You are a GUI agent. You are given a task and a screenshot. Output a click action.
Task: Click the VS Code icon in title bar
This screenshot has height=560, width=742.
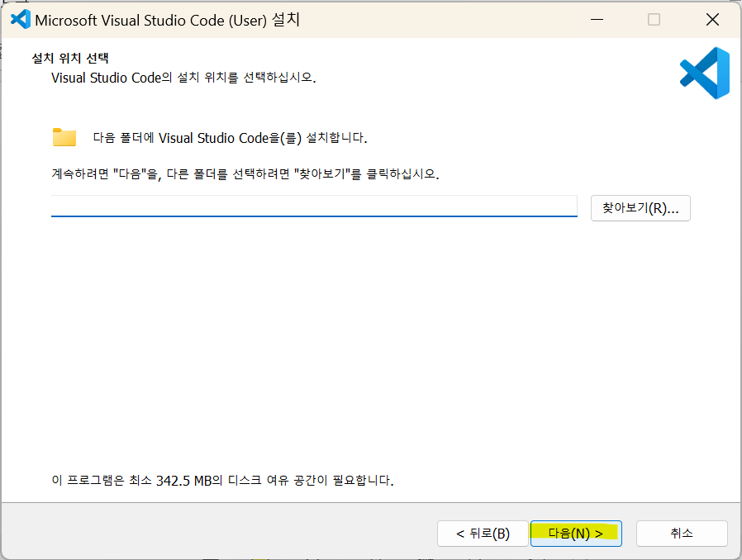(x=21, y=20)
